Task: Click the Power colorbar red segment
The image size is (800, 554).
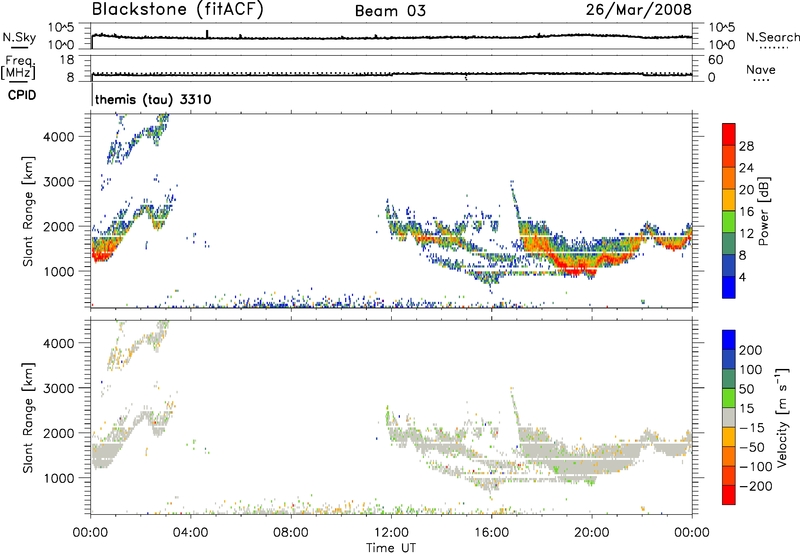Action: pos(729,134)
